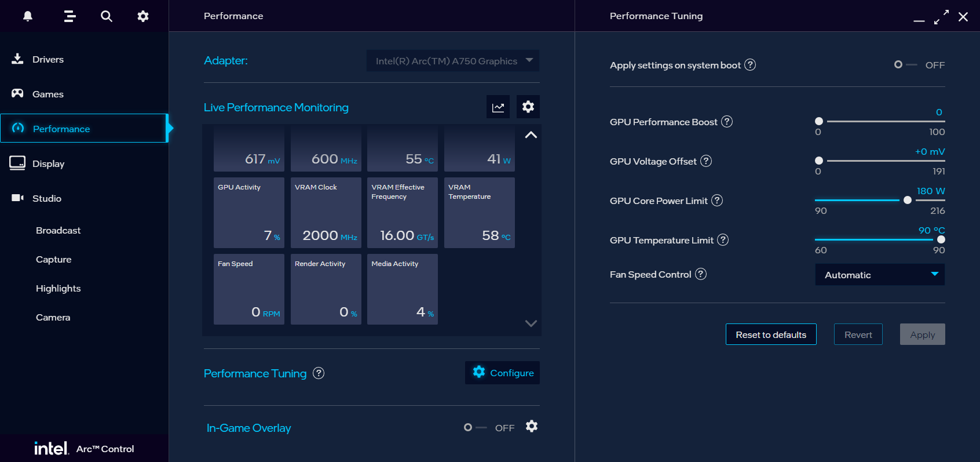Click help icon next to Performance Tuning heading
Viewport: 980px width, 462px height.
coord(319,373)
